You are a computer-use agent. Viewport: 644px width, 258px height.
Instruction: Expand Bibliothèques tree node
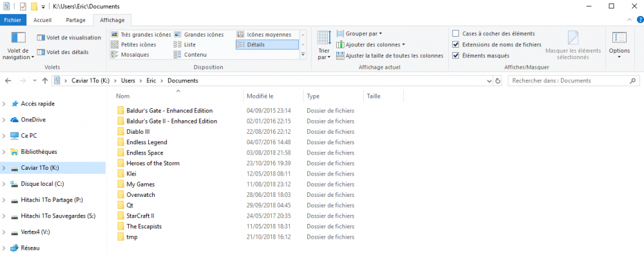coord(4,152)
